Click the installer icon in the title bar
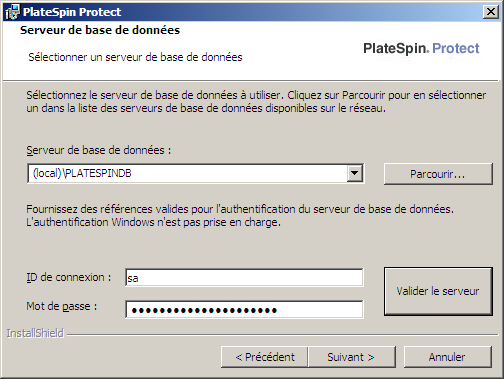The height and width of the screenshot is (379, 504). tap(13, 12)
